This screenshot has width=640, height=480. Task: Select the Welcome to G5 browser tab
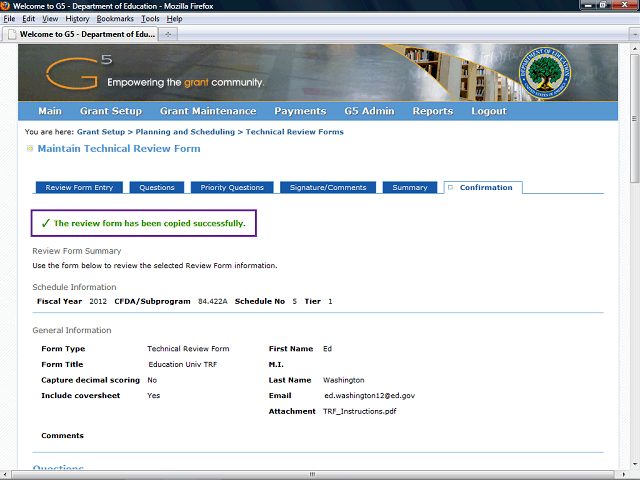click(80, 34)
